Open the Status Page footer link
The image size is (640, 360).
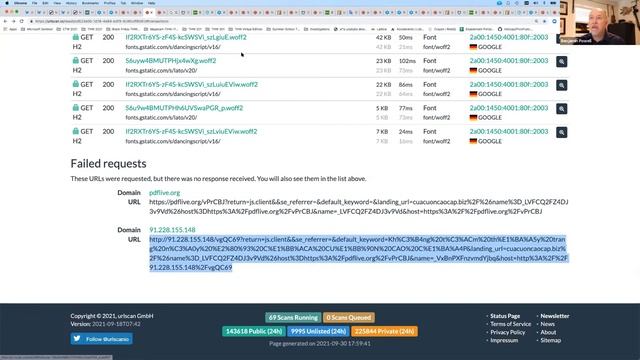pyautogui.click(x=505, y=316)
